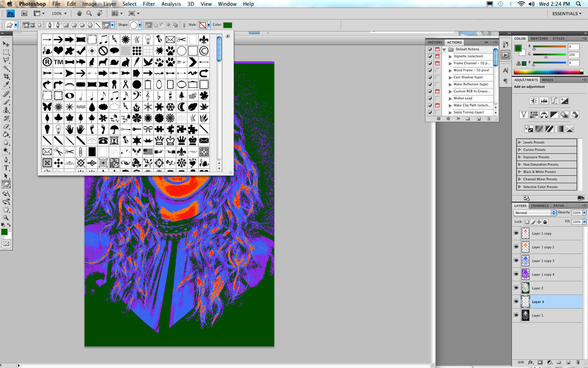Open the Essentials workspace switcher
588x368 pixels.
tap(567, 14)
